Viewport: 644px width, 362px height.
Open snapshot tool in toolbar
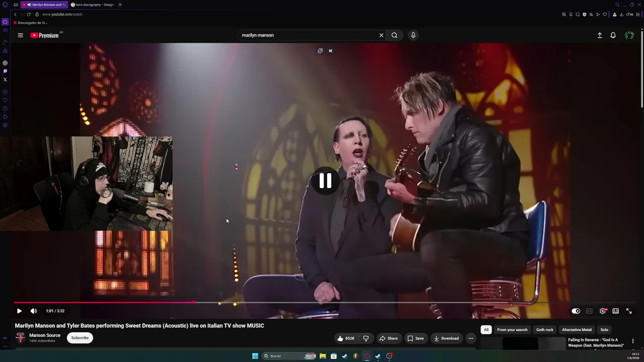578,15
